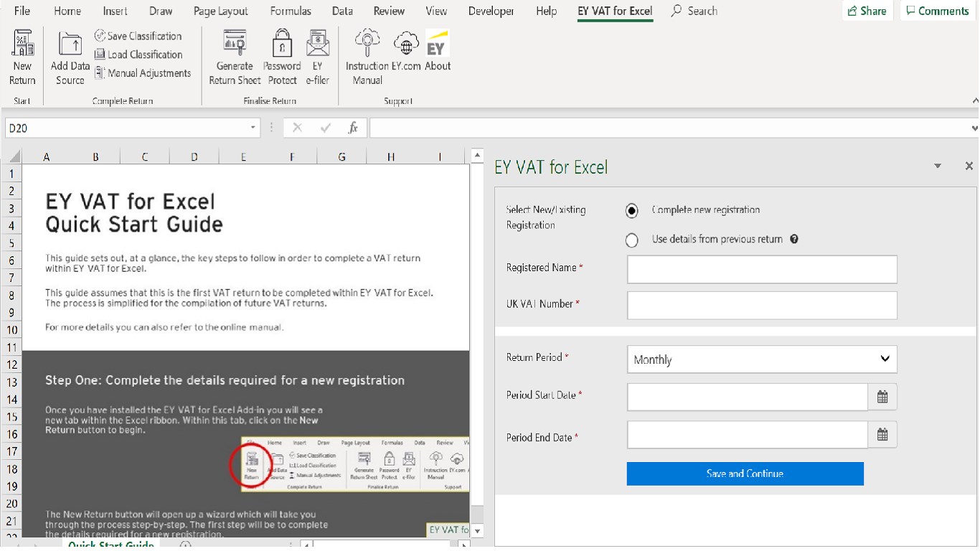Image resolution: width=980 pixels, height=551 pixels.
Task: Open the Developer ribbon tab
Action: click(x=491, y=11)
